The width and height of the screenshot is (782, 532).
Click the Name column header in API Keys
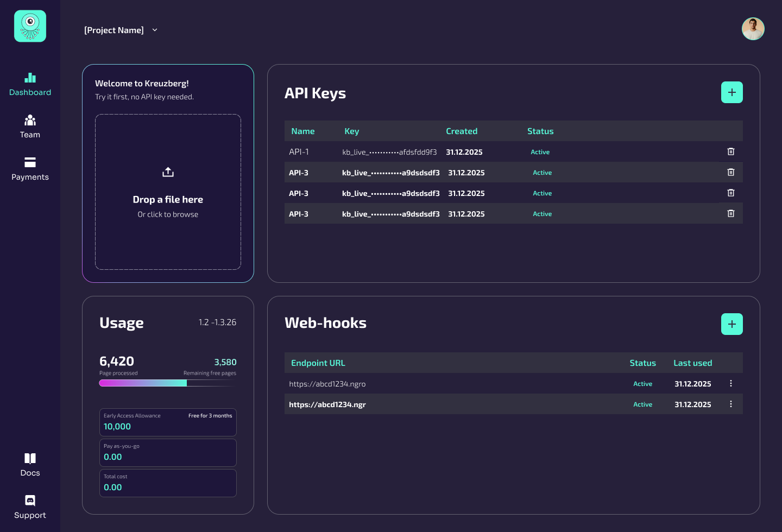tap(303, 131)
